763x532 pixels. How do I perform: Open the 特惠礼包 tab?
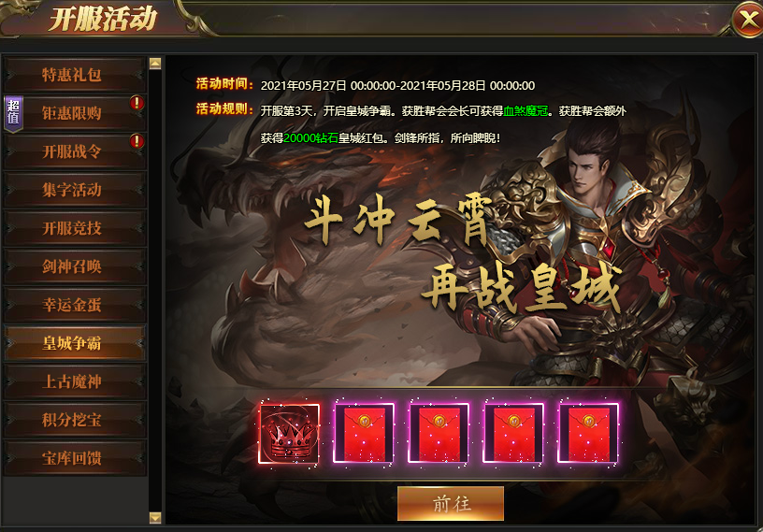(75, 75)
